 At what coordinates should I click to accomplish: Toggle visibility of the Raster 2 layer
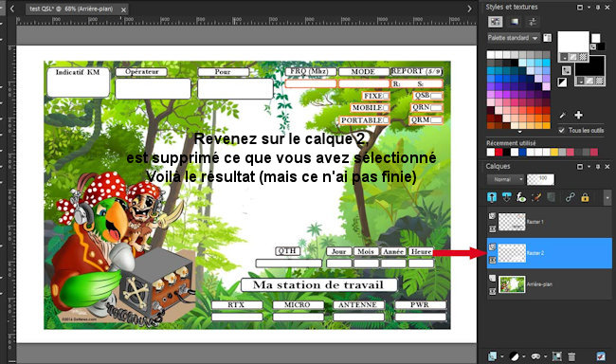(492, 246)
